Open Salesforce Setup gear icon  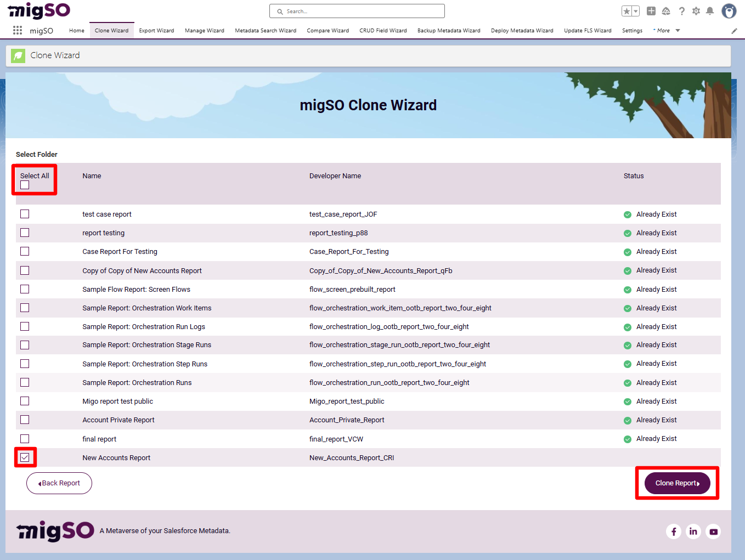pyautogui.click(x=696, y=10)
